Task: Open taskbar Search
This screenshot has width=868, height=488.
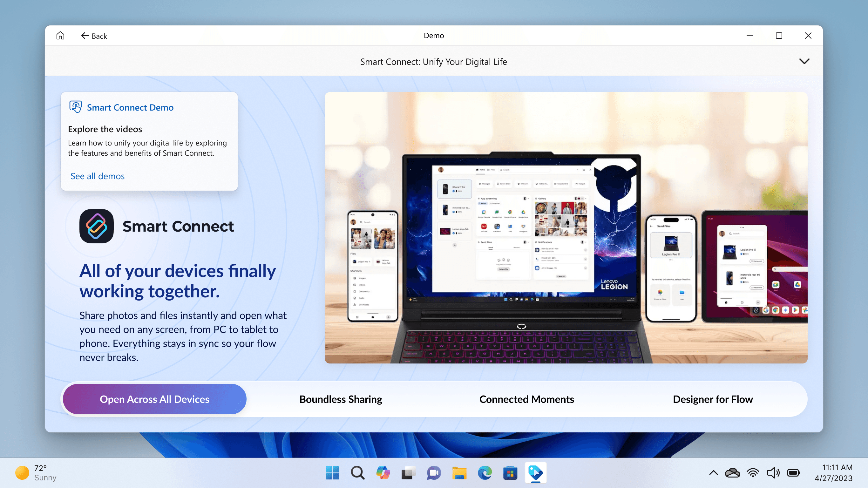Action: [357, 473]
